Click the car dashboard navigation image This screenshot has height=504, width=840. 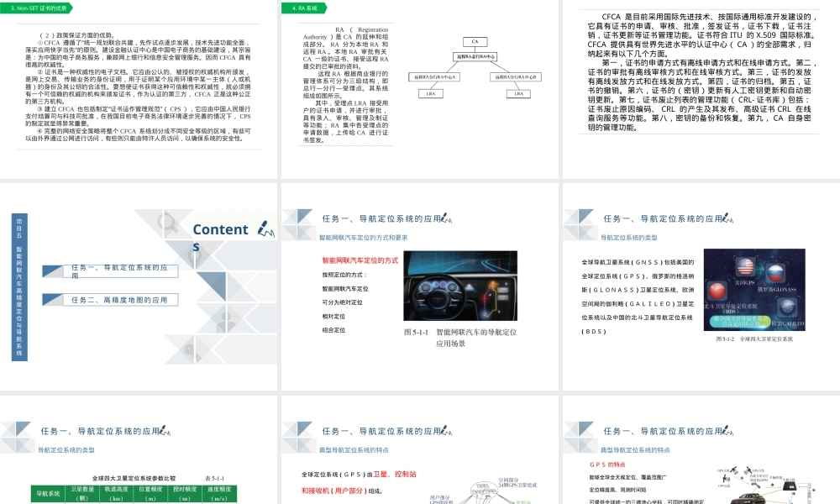(460, 286)
